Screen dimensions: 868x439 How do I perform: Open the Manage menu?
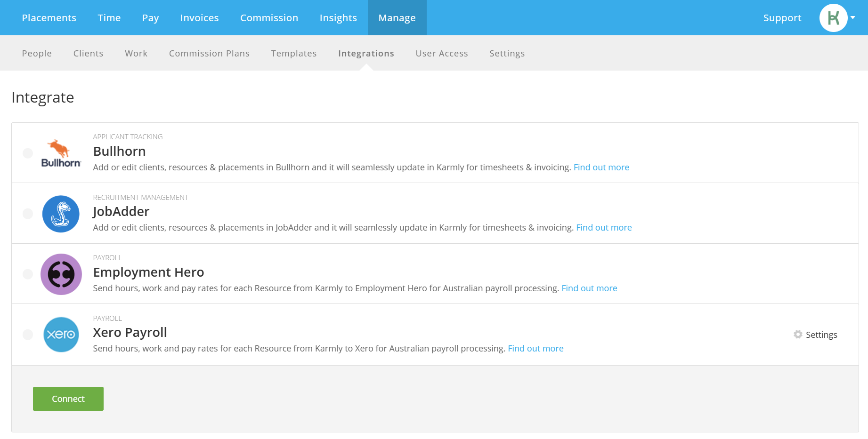click(397, 18)
